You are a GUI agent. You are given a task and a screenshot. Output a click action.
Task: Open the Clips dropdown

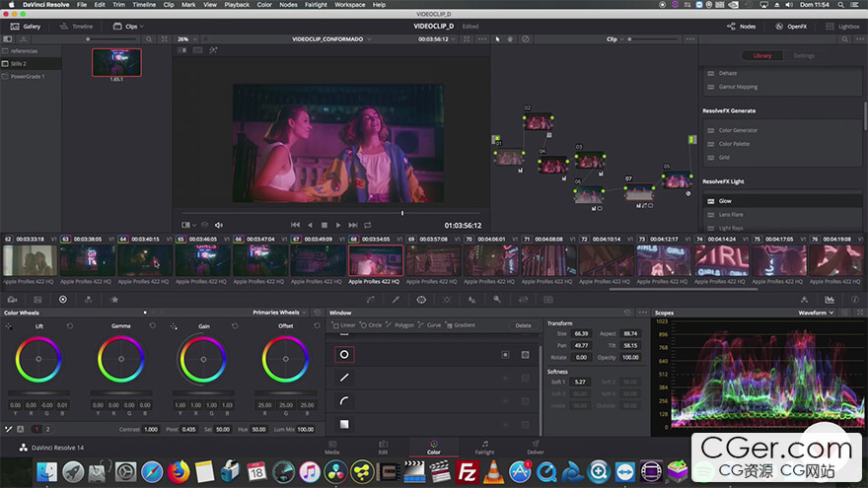[128, 26]
